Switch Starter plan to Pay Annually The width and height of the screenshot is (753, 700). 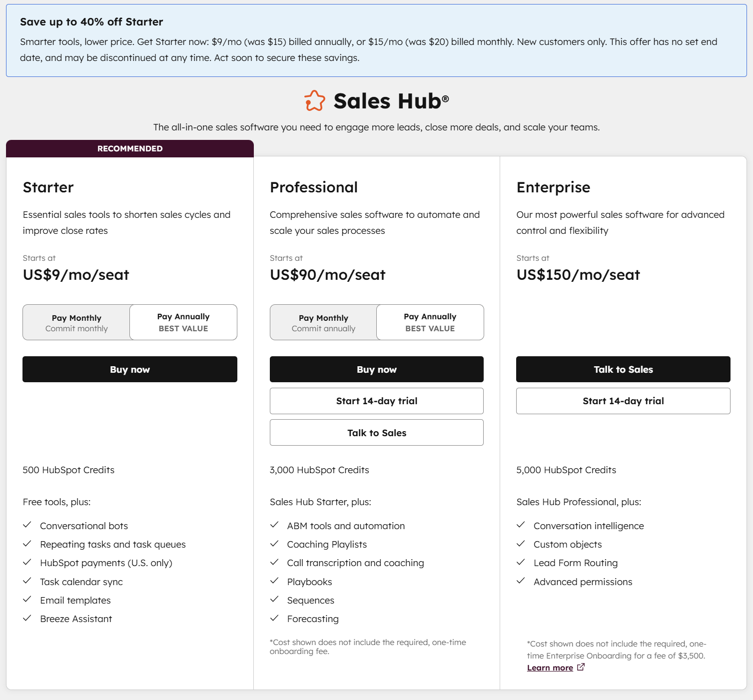(x=183, y=323)
